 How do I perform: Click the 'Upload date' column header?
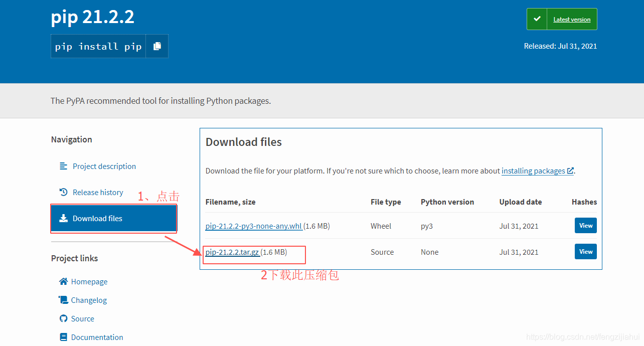(521, 202)
